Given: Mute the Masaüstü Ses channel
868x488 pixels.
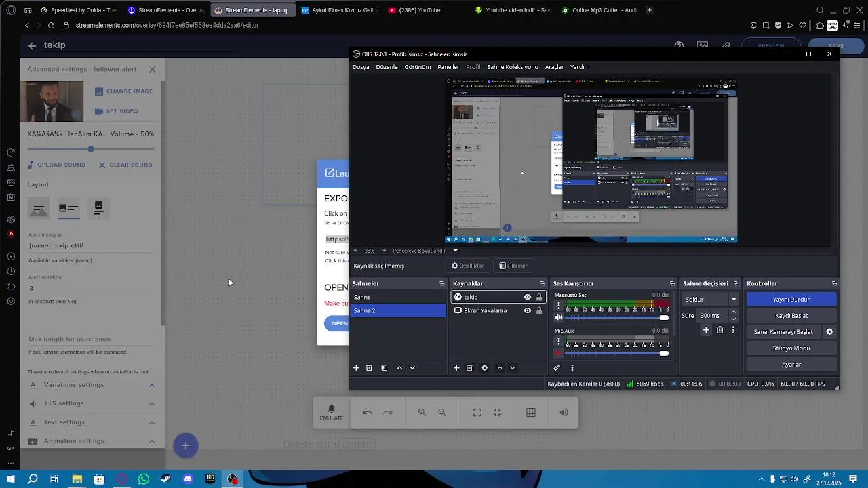Looking at the screenshot, I should tap(559, 317).
